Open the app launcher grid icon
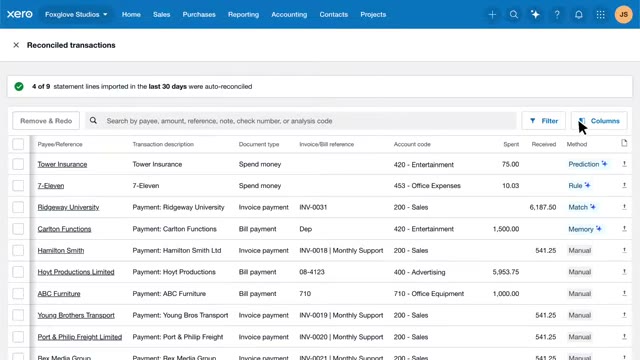This screenshot has width=640, height=360. click(600, 15)
